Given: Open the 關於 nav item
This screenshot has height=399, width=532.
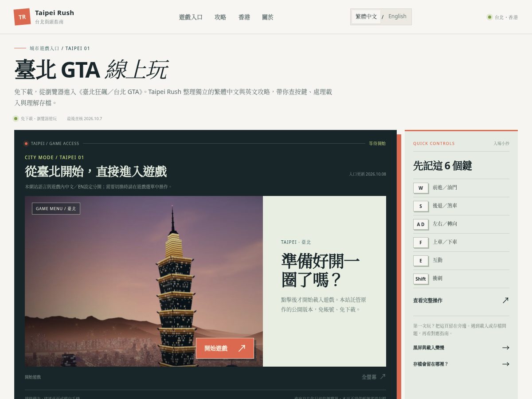Looking at the screenshot, I should (x=268, y=17).
